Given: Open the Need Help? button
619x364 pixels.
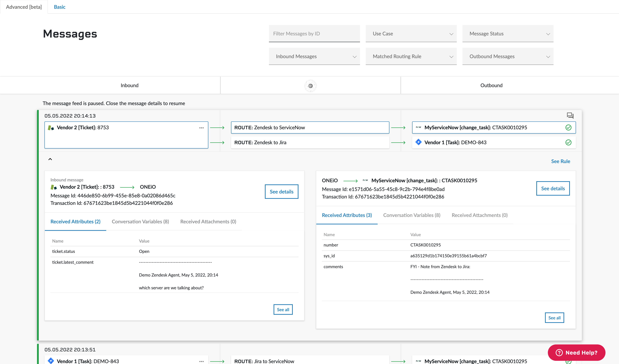Looking at the screenshot, I should 576,353.
